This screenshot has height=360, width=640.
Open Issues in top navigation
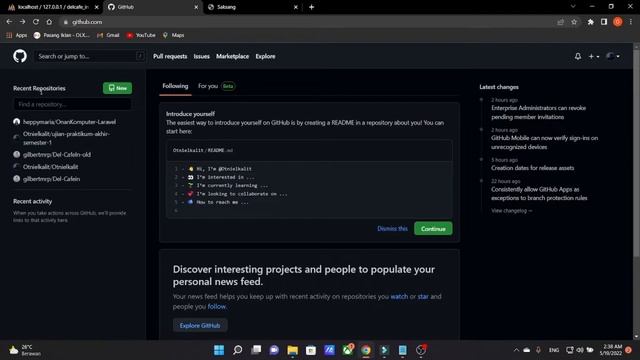pos(201,56)
